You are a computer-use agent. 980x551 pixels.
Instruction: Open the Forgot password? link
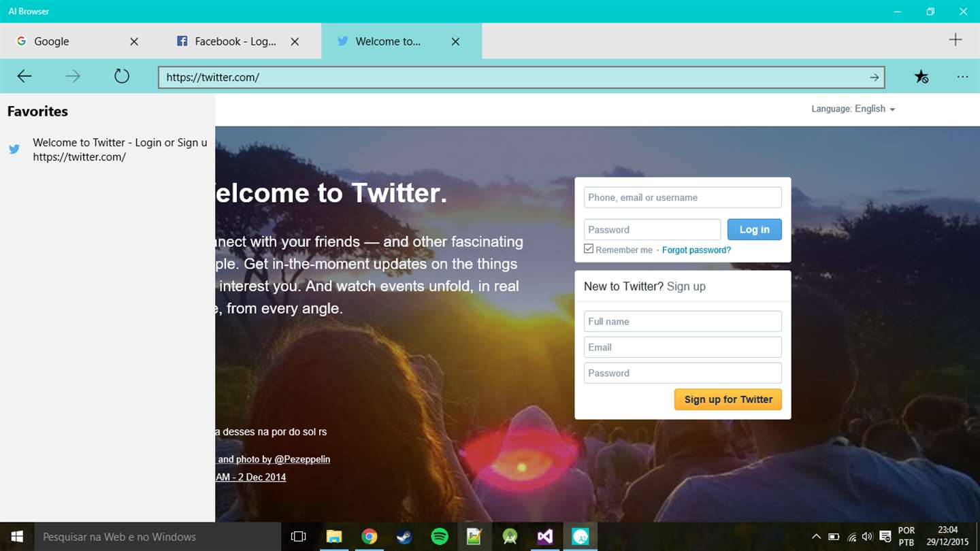[696, 250]
